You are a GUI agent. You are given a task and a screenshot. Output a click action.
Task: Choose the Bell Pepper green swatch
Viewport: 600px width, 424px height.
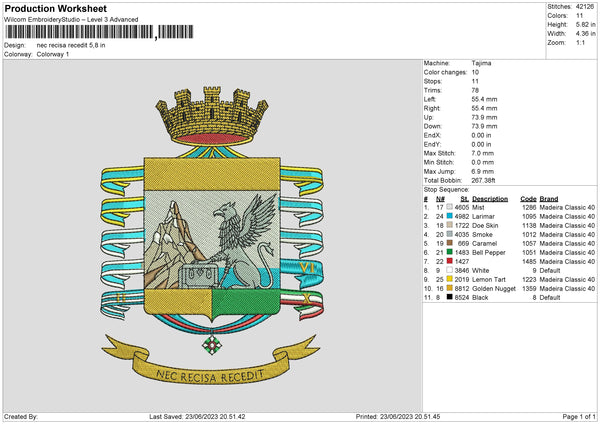pos(450,252)
